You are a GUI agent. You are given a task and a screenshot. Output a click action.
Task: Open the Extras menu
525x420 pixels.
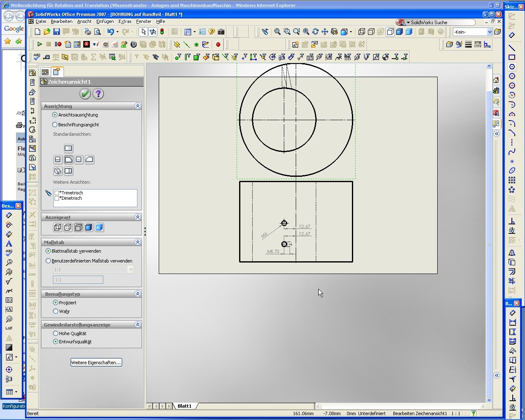click(125, 21)
